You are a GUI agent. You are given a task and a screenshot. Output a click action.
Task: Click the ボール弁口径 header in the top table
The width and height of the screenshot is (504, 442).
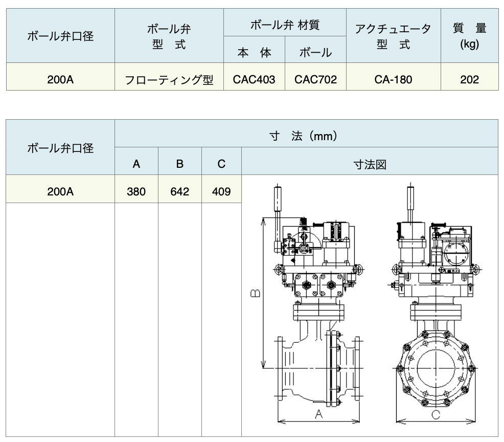point(60,36)
